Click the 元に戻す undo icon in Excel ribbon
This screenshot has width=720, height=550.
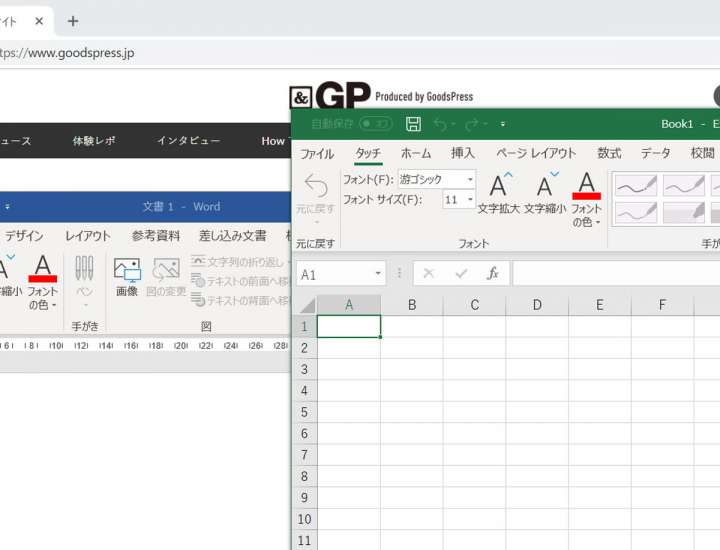316,186
